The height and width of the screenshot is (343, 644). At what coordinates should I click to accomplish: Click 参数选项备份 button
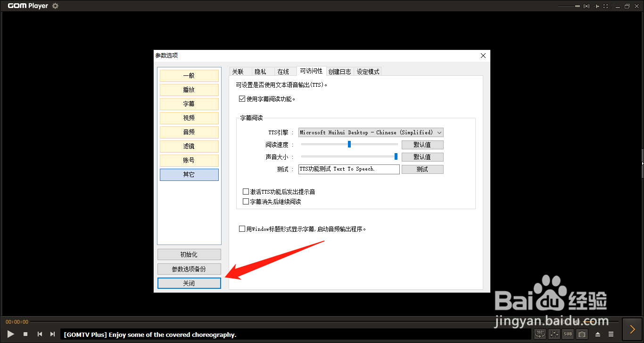click(x=189, y=269)
